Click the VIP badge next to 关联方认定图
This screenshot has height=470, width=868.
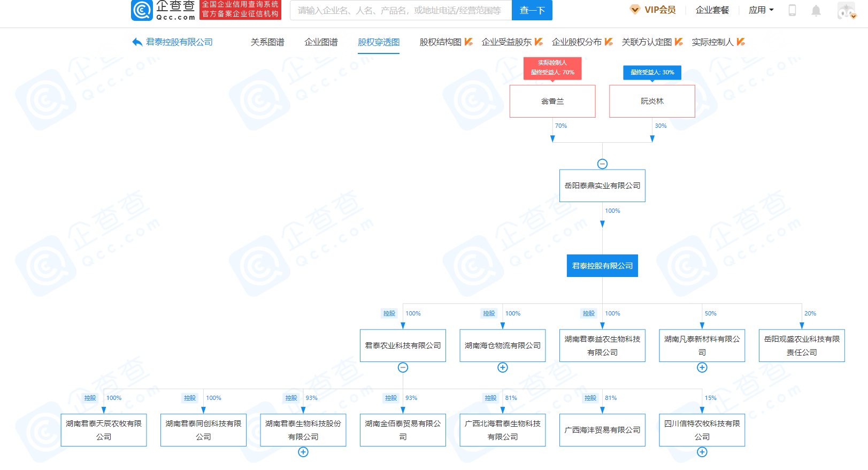tap(679, 42)
